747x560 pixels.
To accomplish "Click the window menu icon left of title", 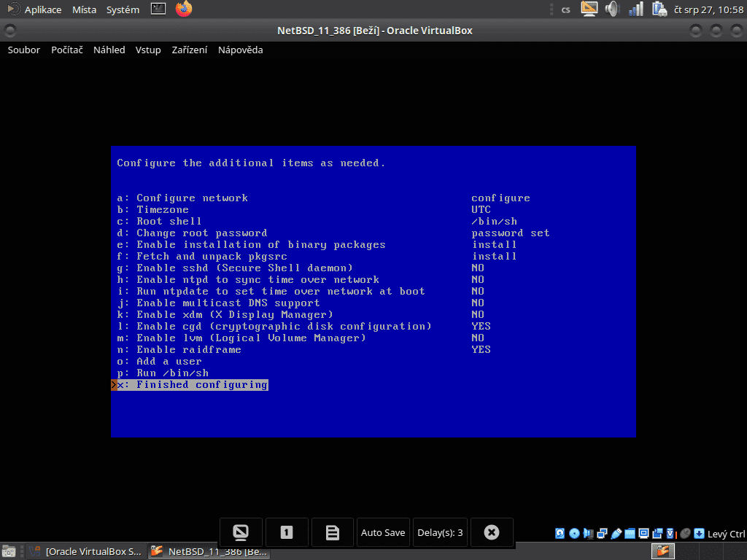I will pos(10,31).
